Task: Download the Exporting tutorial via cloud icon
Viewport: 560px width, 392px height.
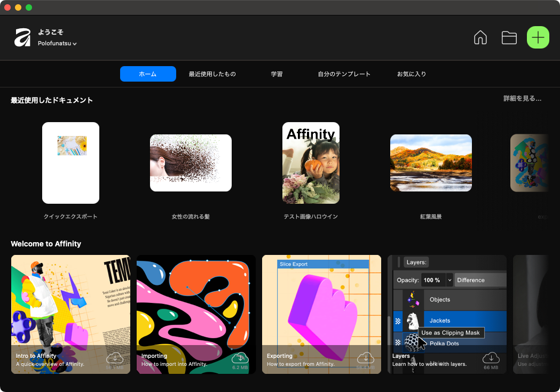Action: 365,358
